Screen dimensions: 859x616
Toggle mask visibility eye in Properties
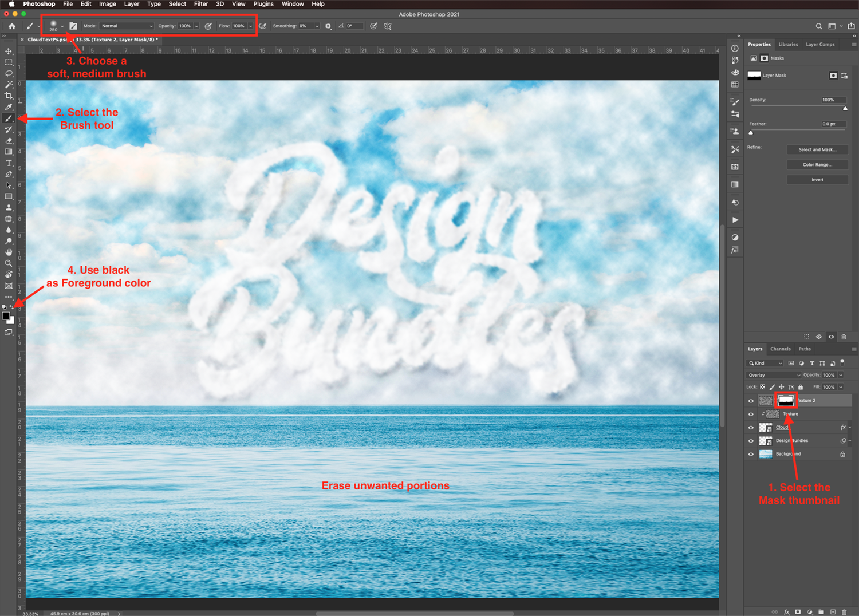pyautogui.click(x=831, y=337)
